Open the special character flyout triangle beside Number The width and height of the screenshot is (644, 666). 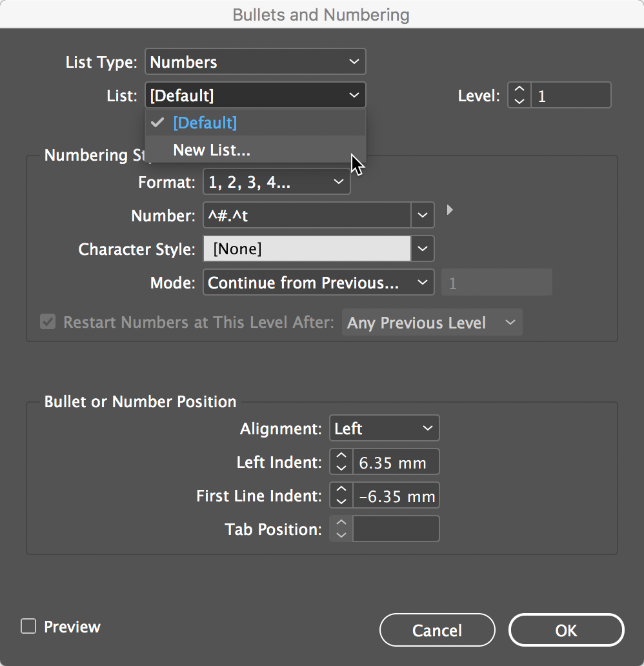click(450, 210)
